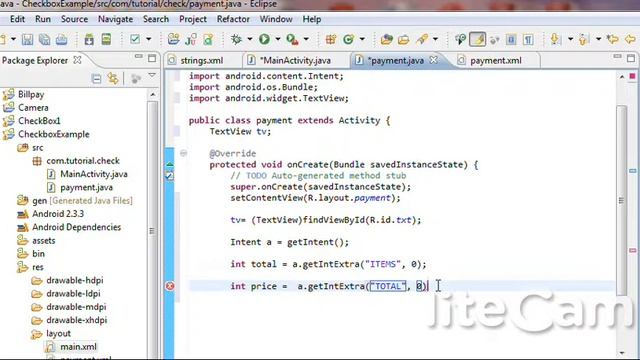The image size is (640, 360).
Task: Switch to the strings.xml editor tab
Action: point(202,60)
